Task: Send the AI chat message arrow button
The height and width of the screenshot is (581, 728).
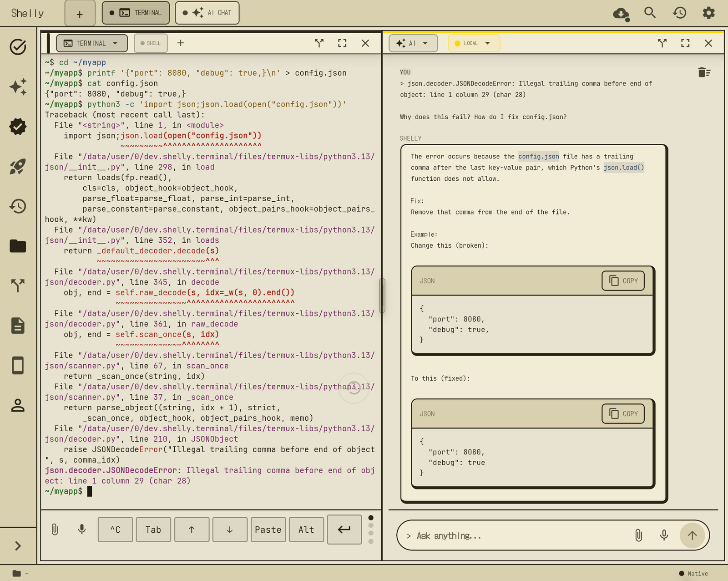Action: 692,535
